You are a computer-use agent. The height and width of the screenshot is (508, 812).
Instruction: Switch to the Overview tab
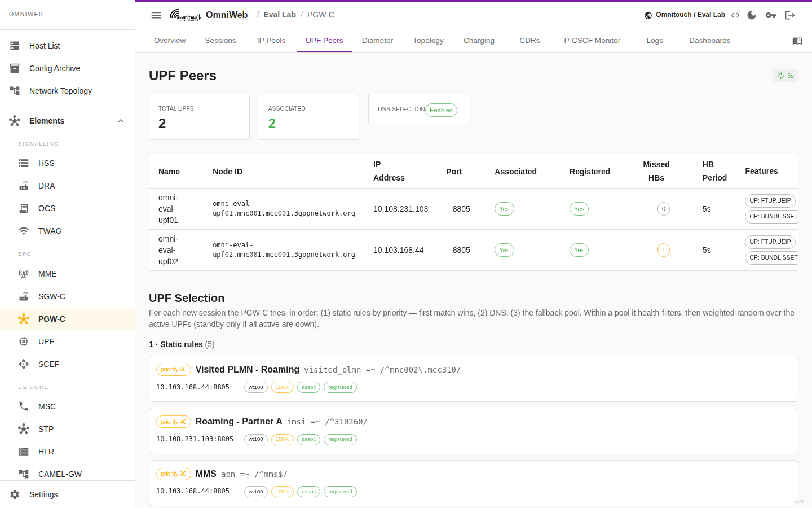click(x=170, y=41)
